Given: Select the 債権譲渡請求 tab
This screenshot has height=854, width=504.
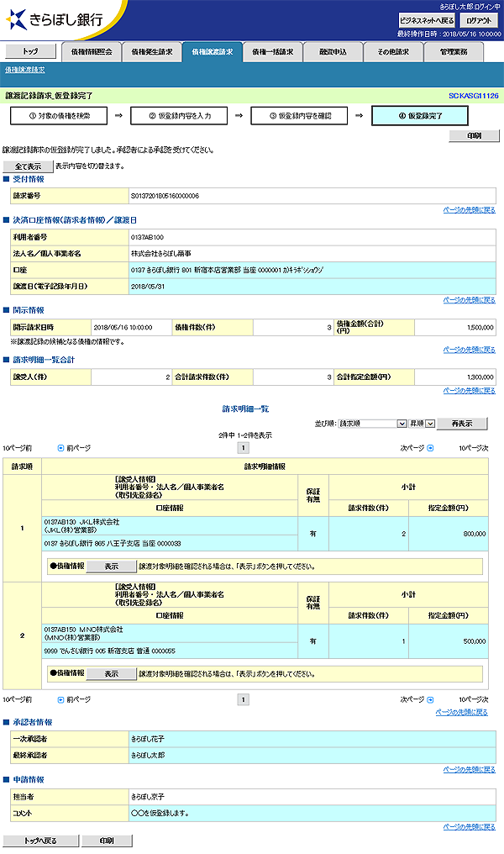Looking at the screenshot, I should pos(213,52).
